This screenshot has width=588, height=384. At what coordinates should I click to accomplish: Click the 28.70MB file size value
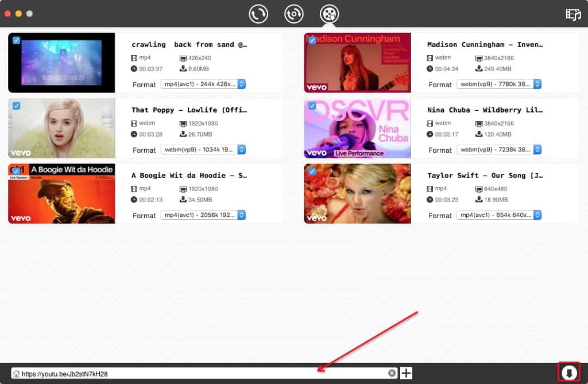[x=200, y=134]
